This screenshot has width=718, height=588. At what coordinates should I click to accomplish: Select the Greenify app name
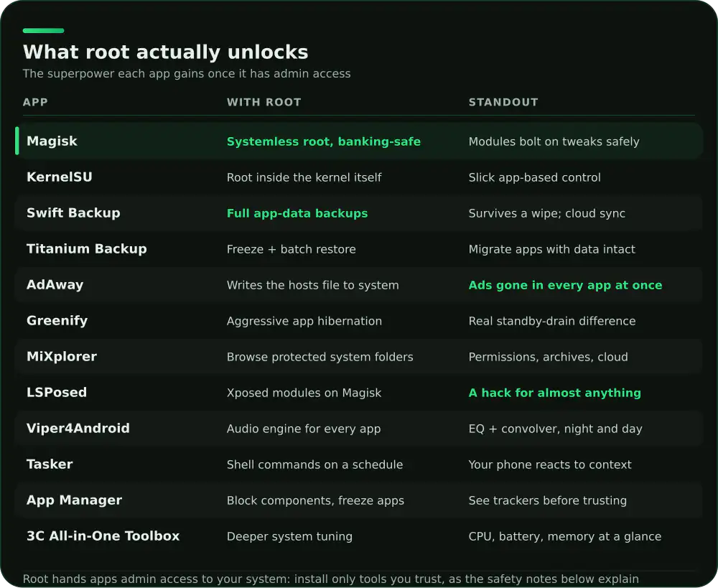pos(57,320)
